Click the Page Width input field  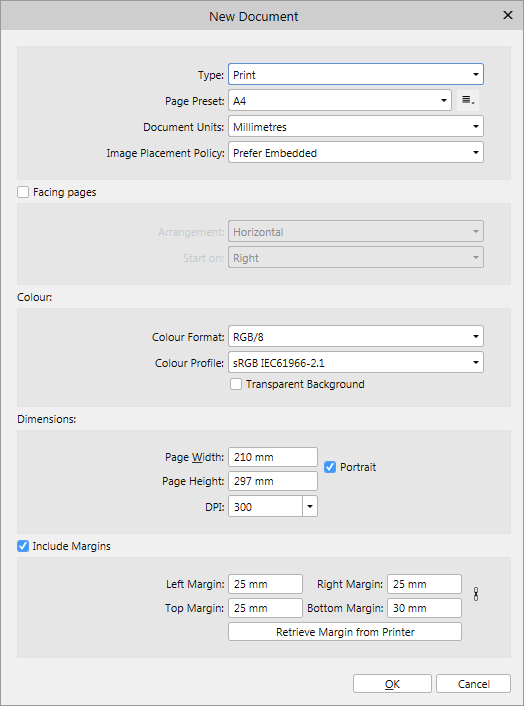click(x=273, y=457)
